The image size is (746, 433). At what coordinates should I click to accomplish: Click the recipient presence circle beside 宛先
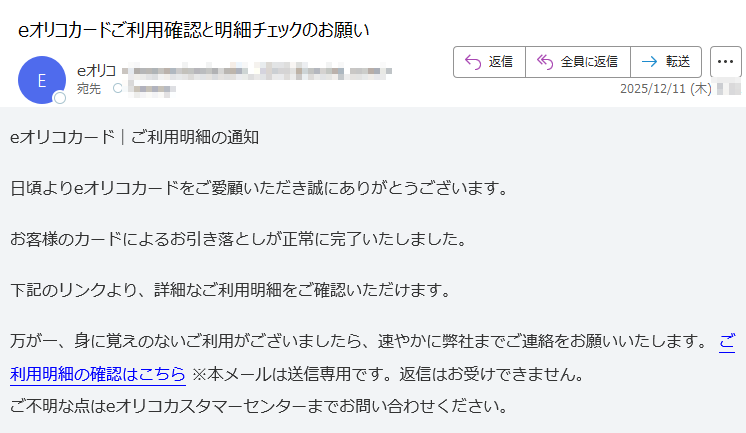point(118,88)
